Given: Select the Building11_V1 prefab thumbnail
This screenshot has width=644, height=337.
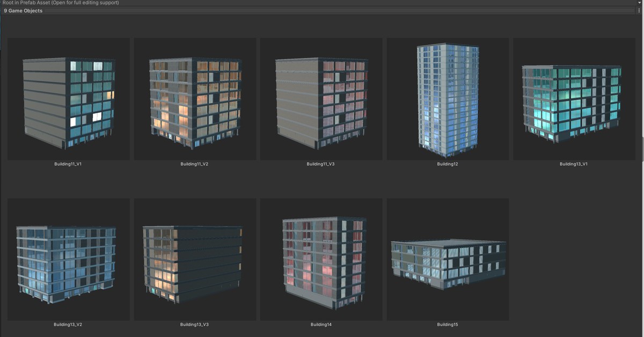Looking at the screenshot, I should [x=68, y=99].
